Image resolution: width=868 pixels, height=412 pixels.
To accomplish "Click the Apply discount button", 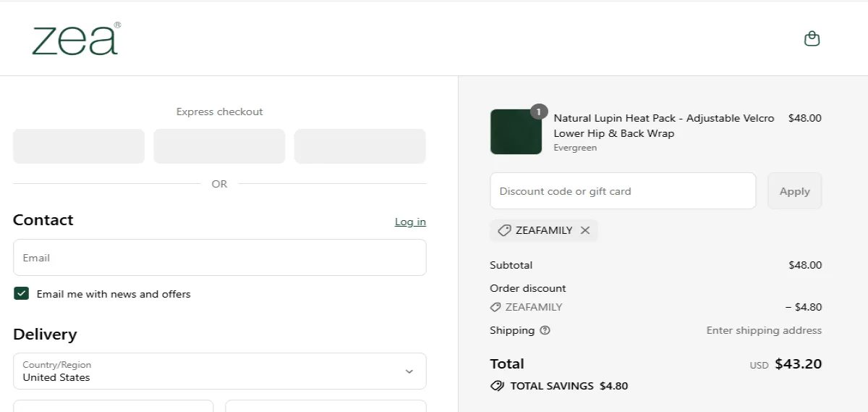I will click(x=794, y=191).
